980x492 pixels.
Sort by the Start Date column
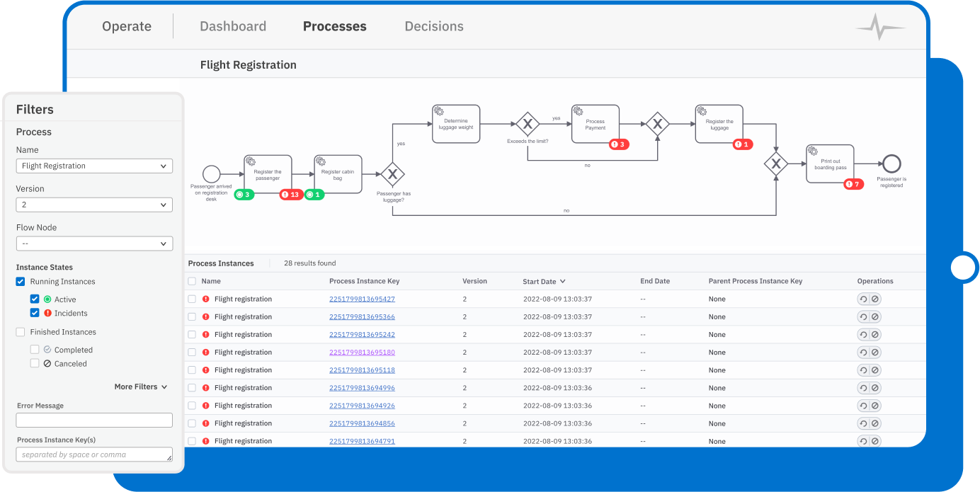[544, 282]
